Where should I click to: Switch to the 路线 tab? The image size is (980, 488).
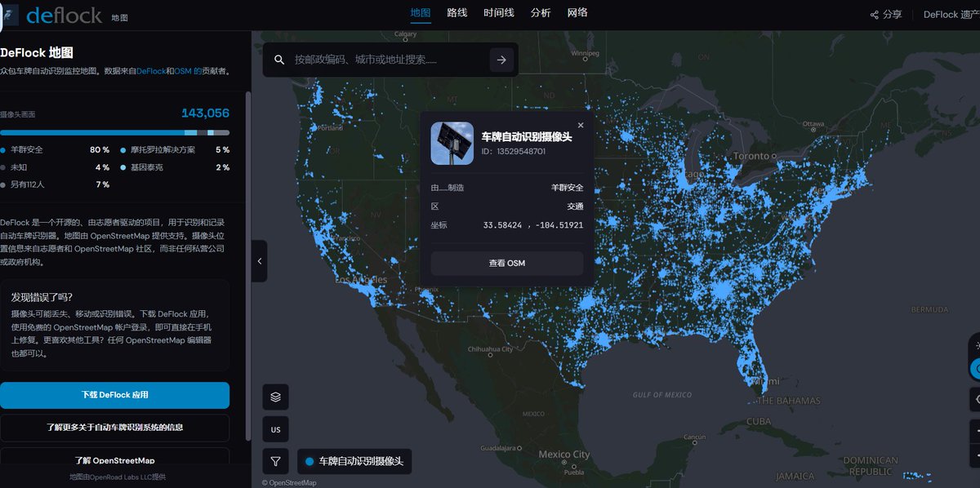pyautogui.click(x=457, y=12)
